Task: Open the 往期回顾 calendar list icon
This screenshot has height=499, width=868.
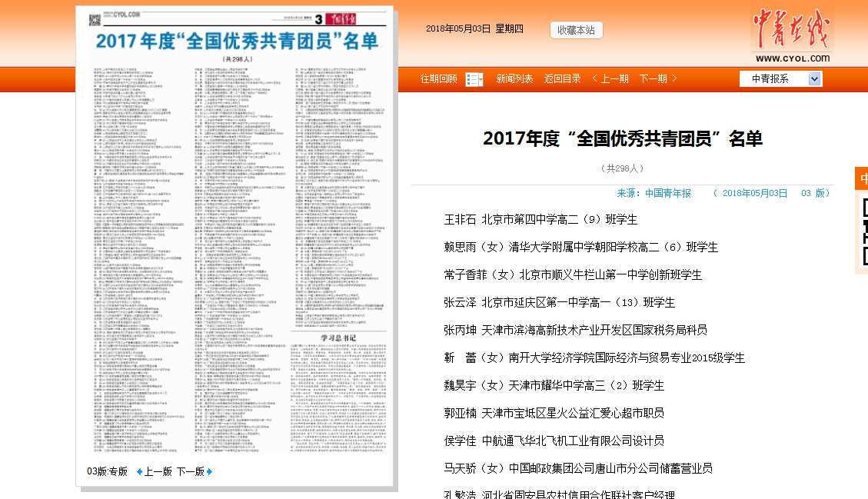Action: coord(474,79)
